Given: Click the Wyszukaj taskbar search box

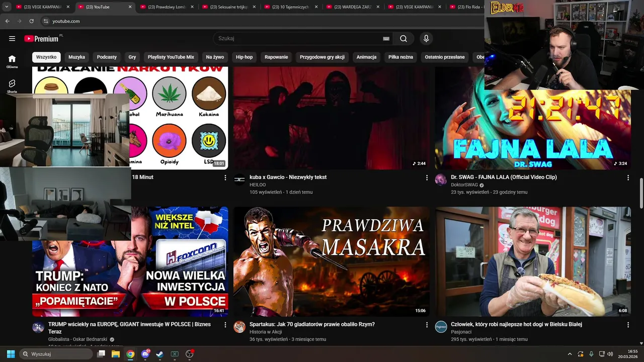Looking at the screenshot, I should 56,354.
